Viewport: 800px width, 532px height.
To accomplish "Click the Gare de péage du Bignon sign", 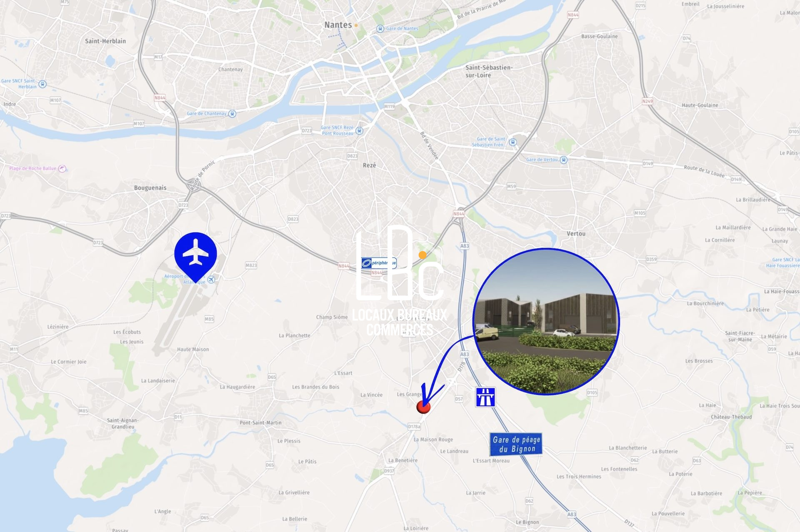I will [516, 444].
